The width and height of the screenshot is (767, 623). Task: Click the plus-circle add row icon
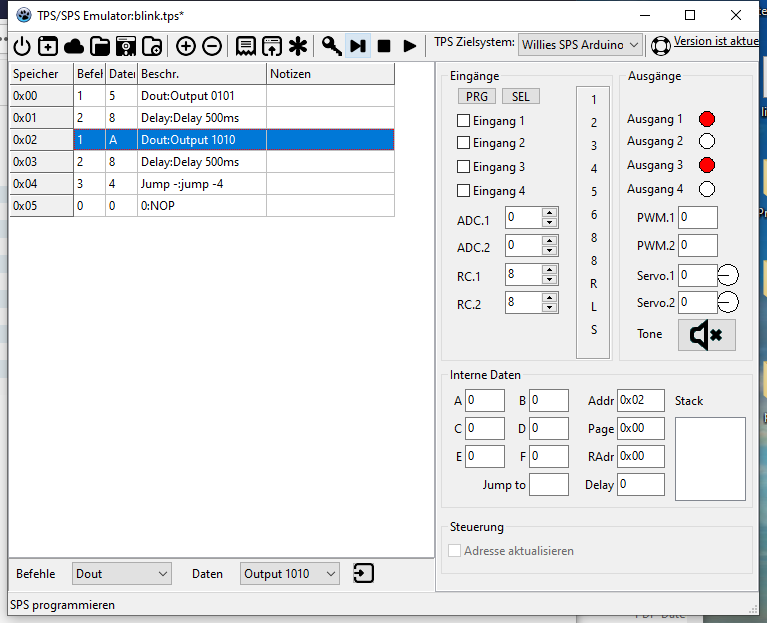(186, 46)
